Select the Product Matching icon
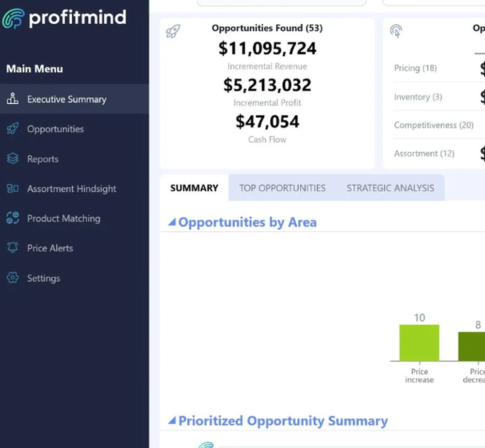The height and width of the screenshot is (448, 485). point(12,218)
